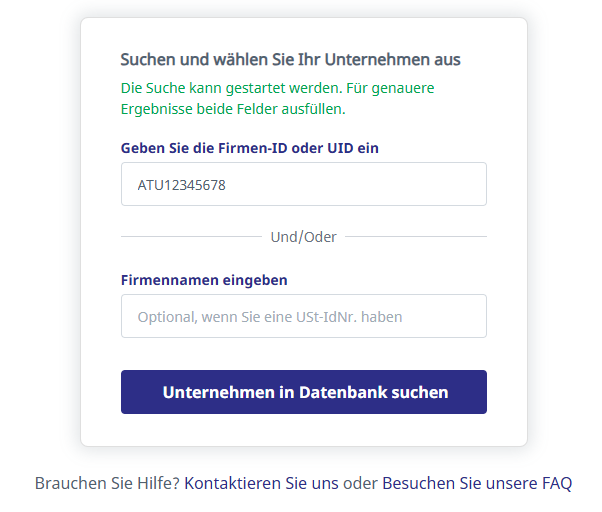Click the entered value ATU12345678
Image resolution: width=602 pixels, height=512 pixels.
[x=181, y=185]
